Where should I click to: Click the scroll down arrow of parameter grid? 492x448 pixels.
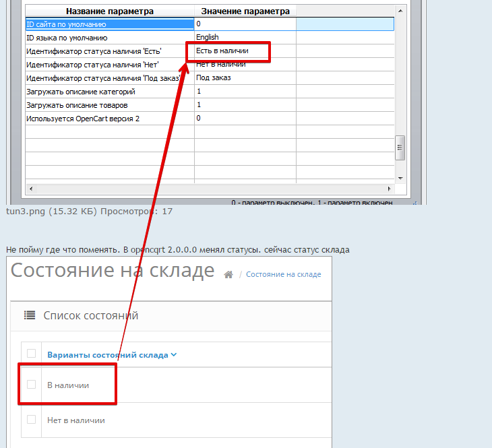(400, 179)
